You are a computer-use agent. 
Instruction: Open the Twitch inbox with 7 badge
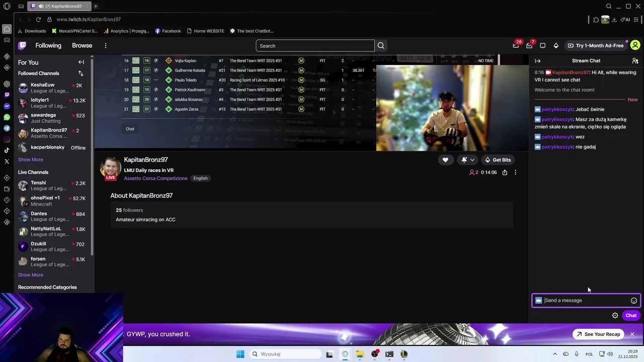tap(529, 46)
